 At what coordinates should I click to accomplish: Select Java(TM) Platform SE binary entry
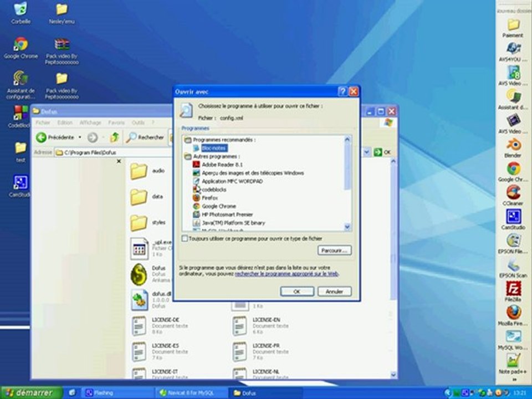point(233,223)
